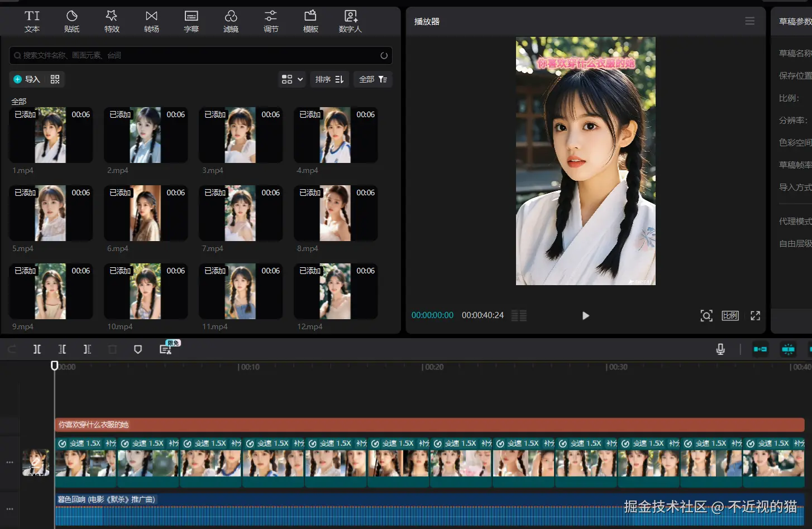Screen dimensions: 812x529
Task: Open the 特效 effects panel
Action: 112,21
